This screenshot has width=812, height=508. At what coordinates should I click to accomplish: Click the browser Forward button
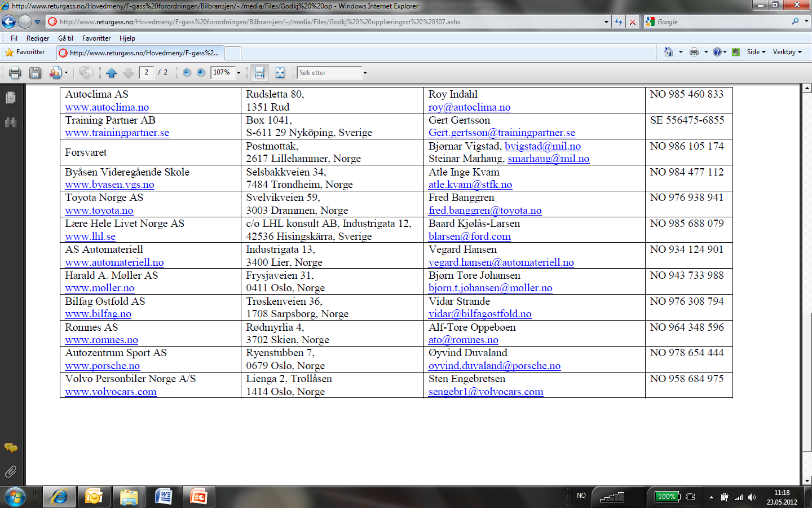point(25,22)
